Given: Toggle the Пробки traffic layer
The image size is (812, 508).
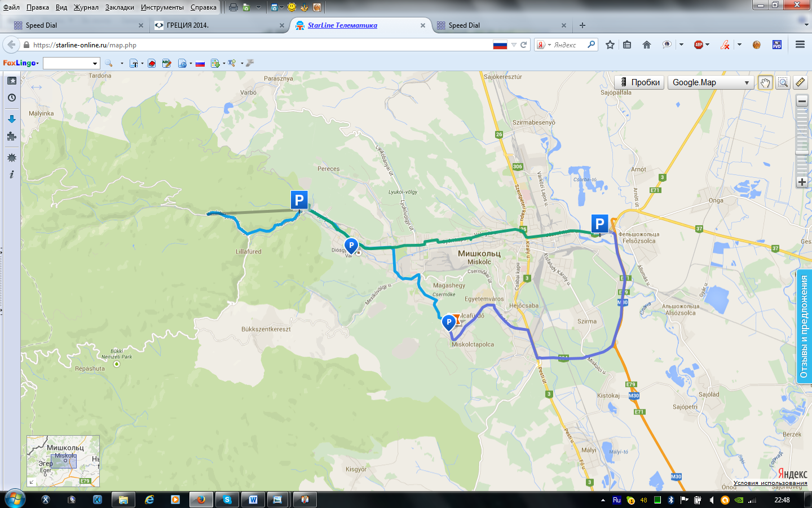Looking at the screenshot, I should [x=639, y=82].
